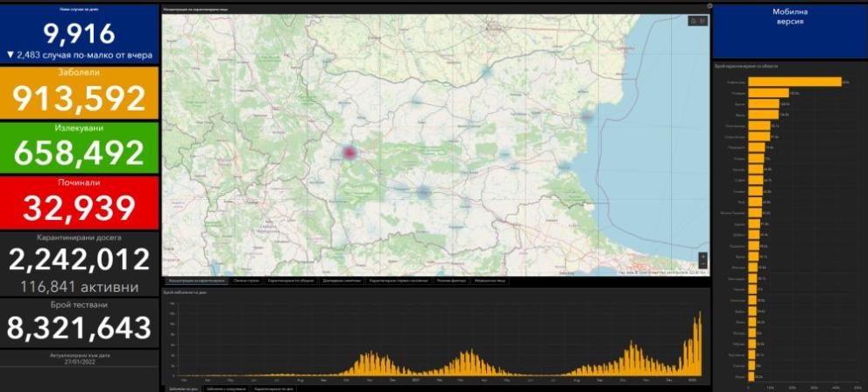Click the blue hotspot on the Black Sea coast

pos(587,116)
